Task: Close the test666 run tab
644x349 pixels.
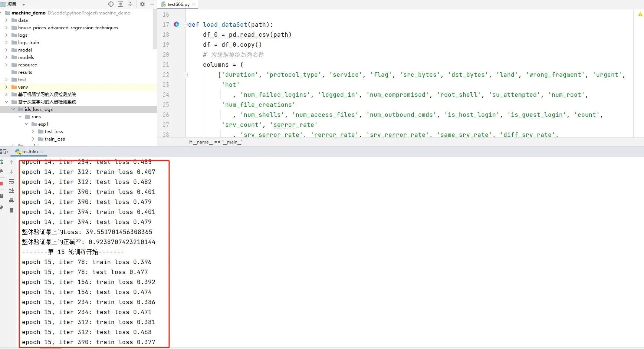Action: pyautogui.click(x=42, y=151)
